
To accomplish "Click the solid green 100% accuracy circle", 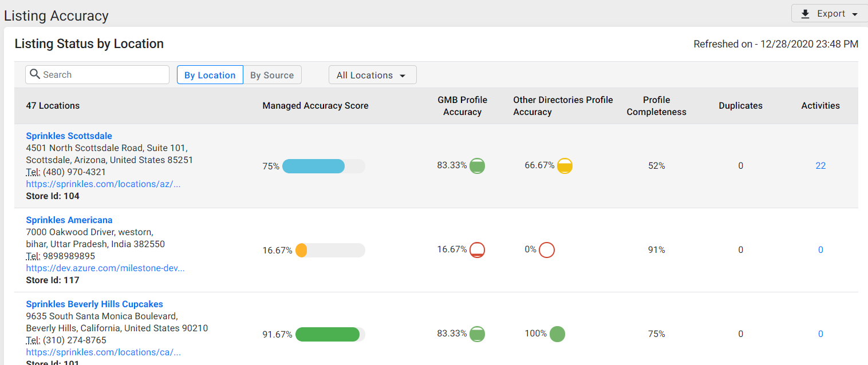I will coord(557,334).
